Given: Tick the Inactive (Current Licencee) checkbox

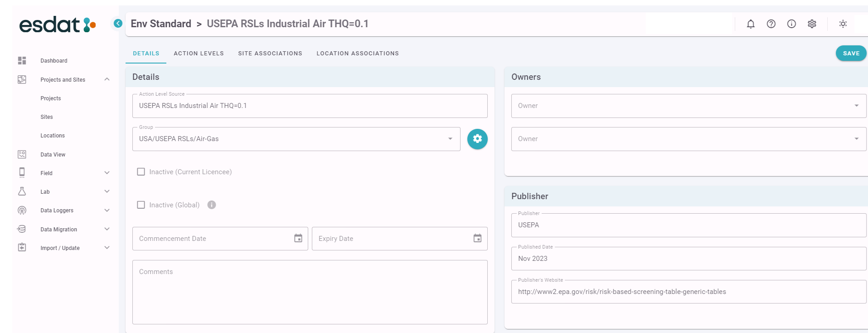Looking at the screenshot, I should pyautogui.click(x=141, y=172).
